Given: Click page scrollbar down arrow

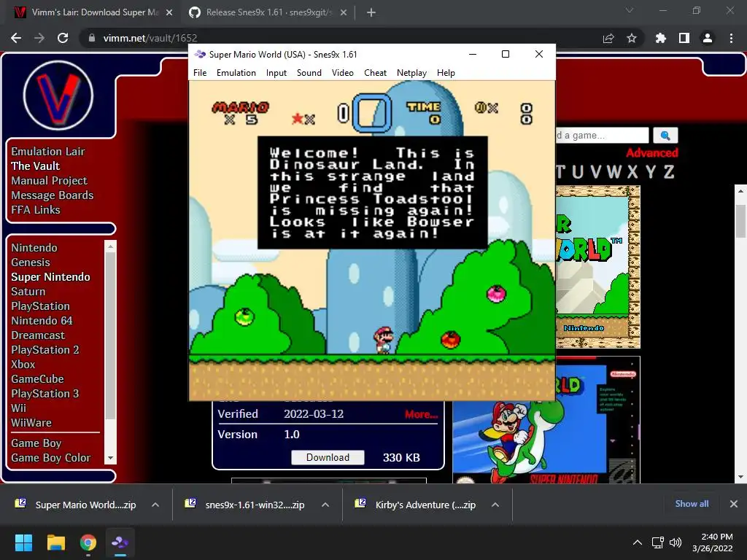Looking at the screenshot, I should (x=740, y=477).
